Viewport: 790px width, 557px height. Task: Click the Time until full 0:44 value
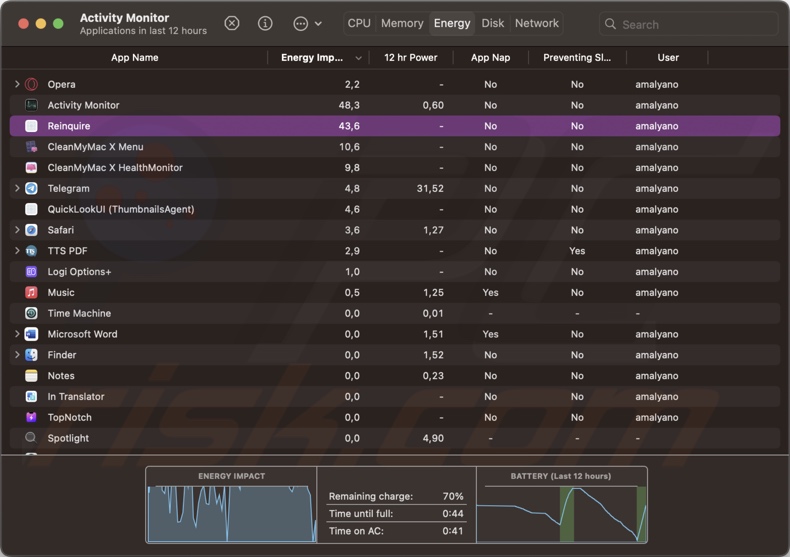[x=452, y=514]
